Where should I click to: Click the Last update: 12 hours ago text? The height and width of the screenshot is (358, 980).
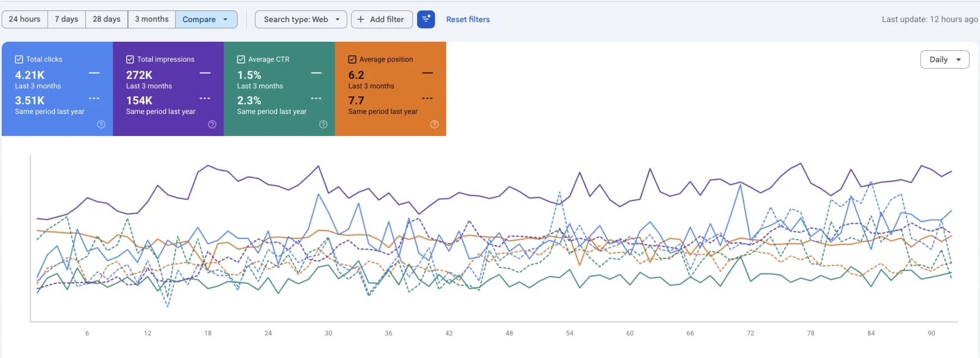[x=930, y=19]
